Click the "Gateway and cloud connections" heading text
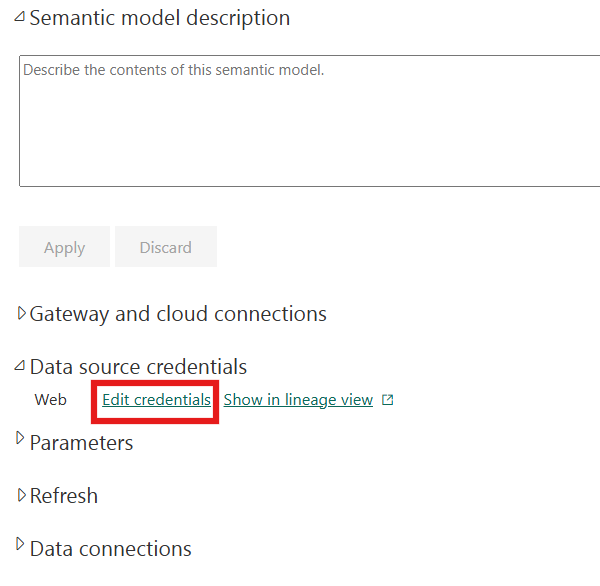 (178, 314)
